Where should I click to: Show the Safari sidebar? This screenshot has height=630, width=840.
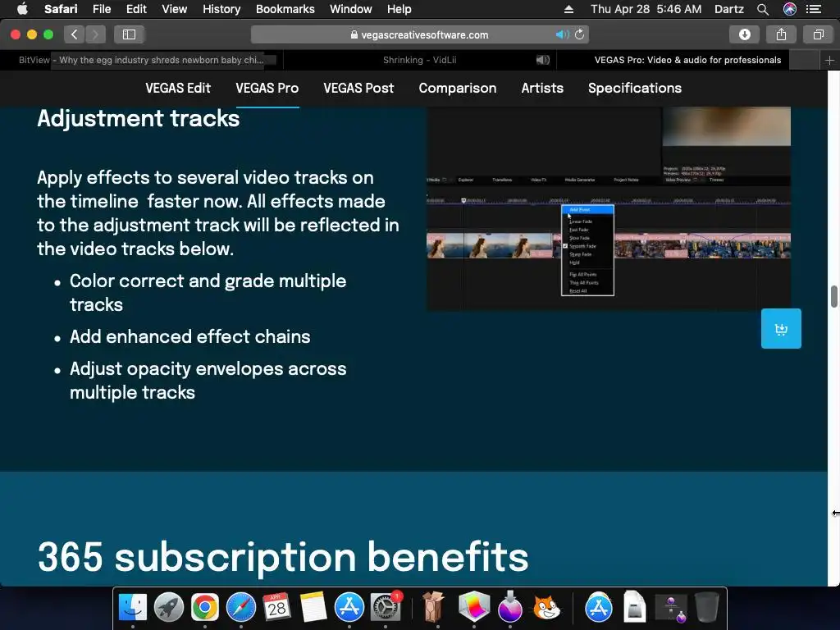pyautogui.click(x=129, y=34)
